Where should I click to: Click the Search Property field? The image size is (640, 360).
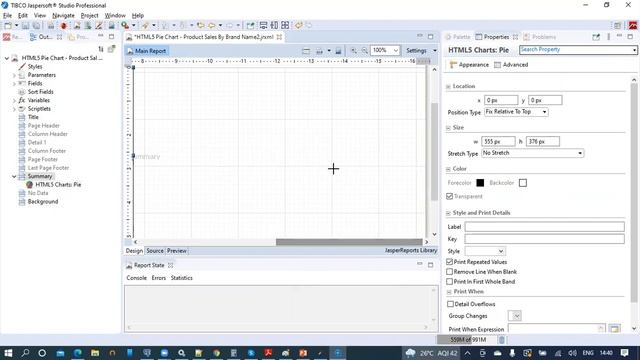[x=578, y=50]
